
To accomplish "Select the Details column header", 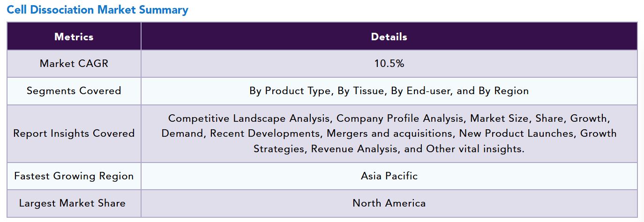I will tap(389, 37).
